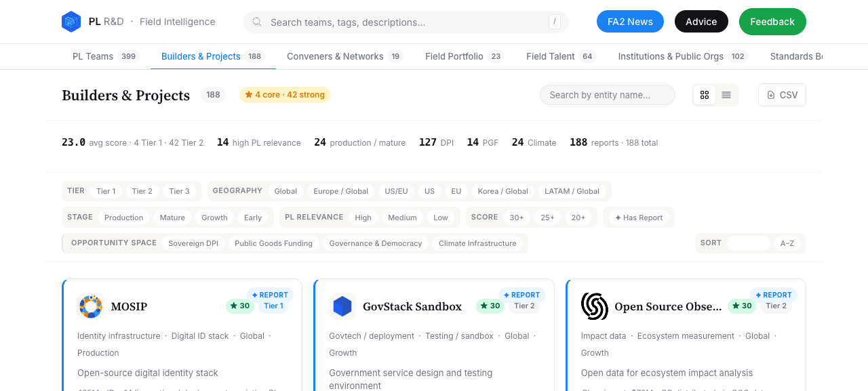Switch to list view layout
Viewport: 868px width, 391px height.
coord(726,95)
